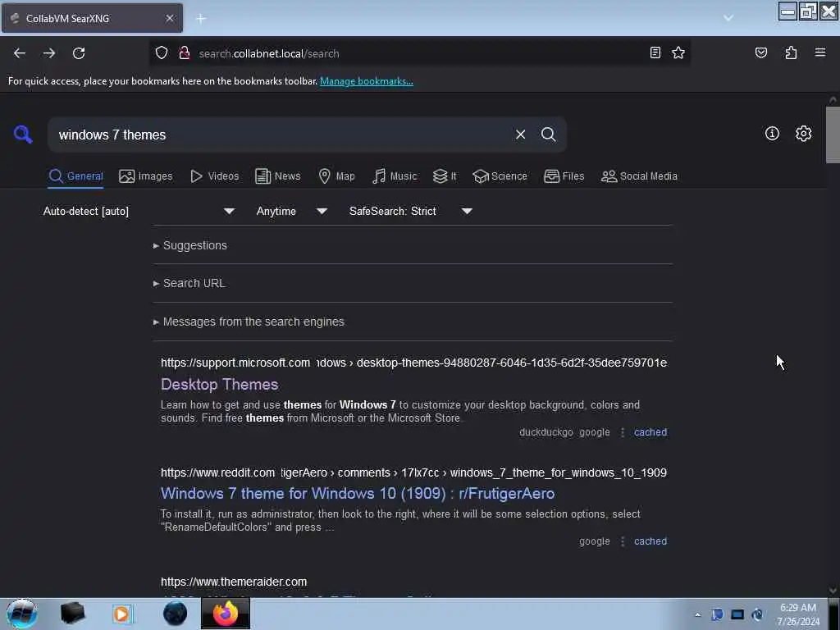Image resolution: width=840 pixels, height=630 pixels.
Task: Open cached copy of Desktop Themes result
Action: tap(651, 432)
